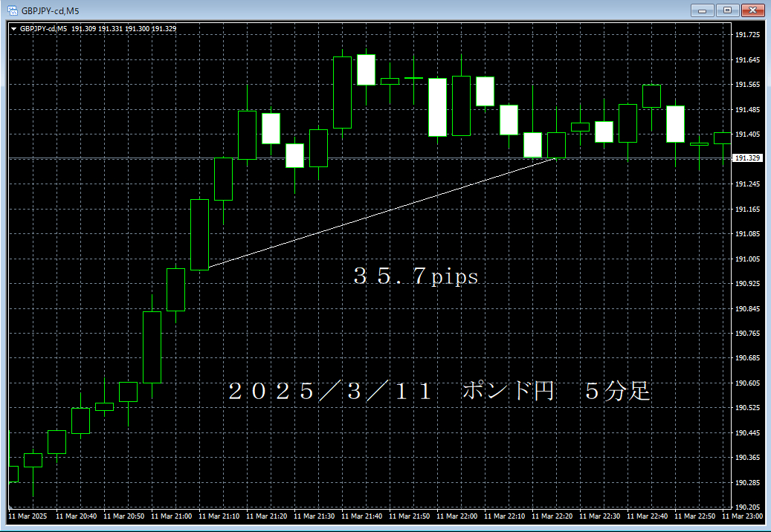Click the tall bullish candle at 21:40

point(342,92)
